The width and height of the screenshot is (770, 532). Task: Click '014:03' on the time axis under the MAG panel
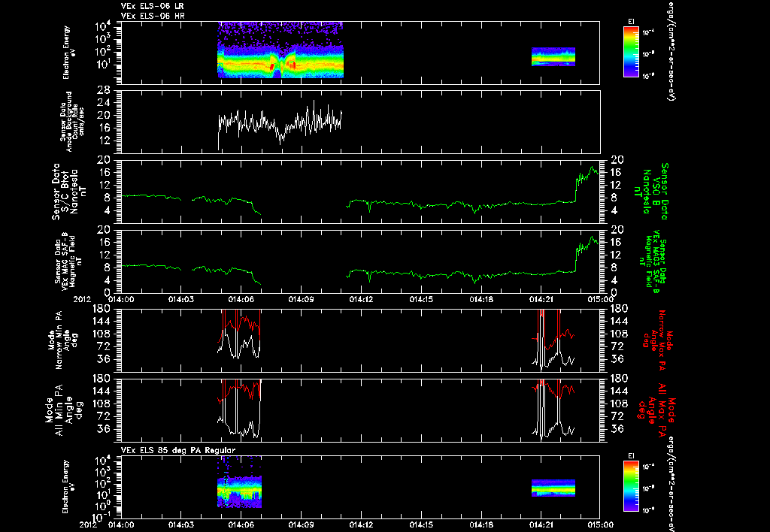[x=181, y=299]
